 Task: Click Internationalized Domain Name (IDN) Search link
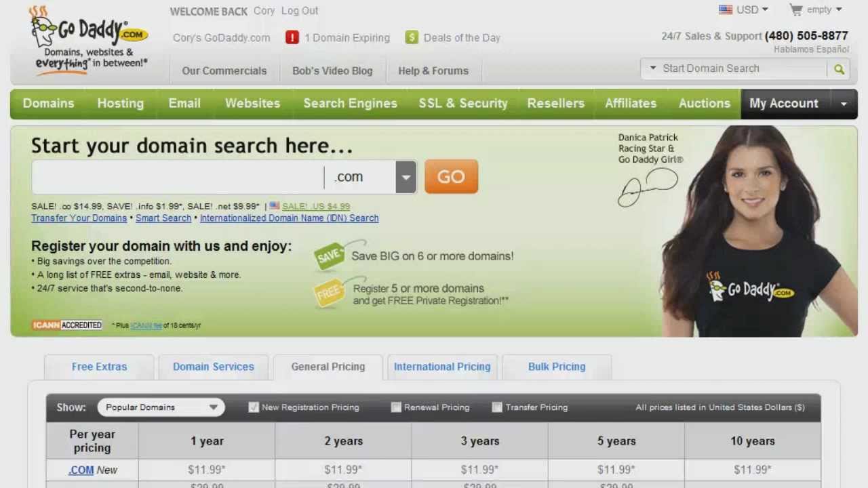(289, 218)
